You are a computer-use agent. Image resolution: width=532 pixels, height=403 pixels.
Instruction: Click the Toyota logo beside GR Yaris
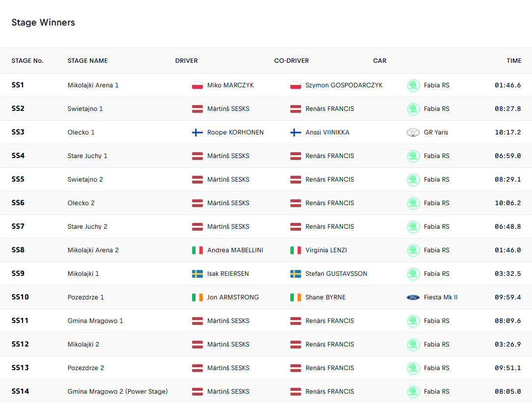point(413,133)
